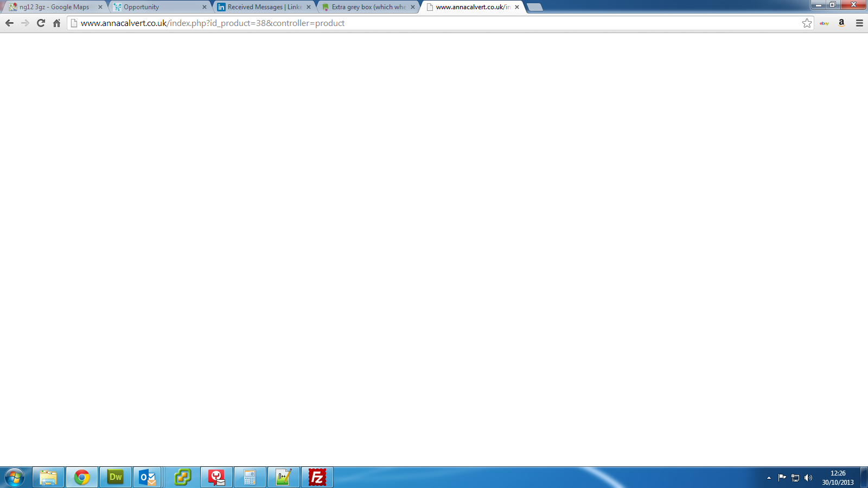Click the 12:26 clock and date
Image resolution: width=868 pixels, height=488 pixels.
click(x=838, y=478)
